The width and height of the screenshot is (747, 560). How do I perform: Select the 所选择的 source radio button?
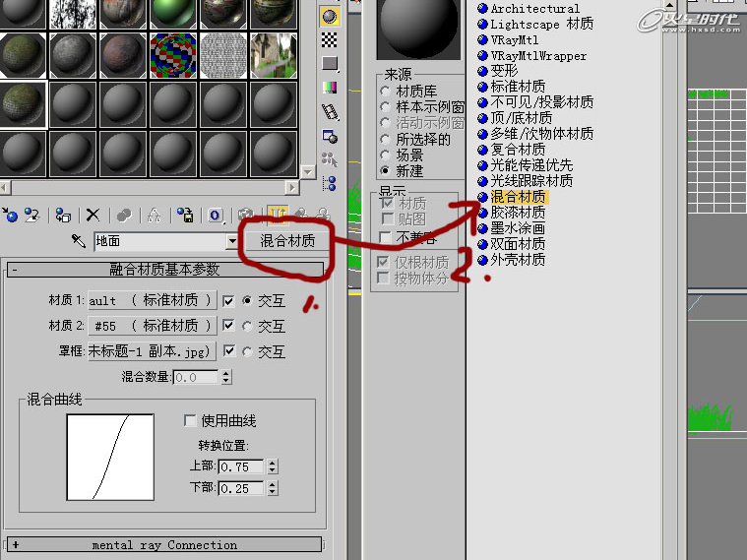click(385, 139)
